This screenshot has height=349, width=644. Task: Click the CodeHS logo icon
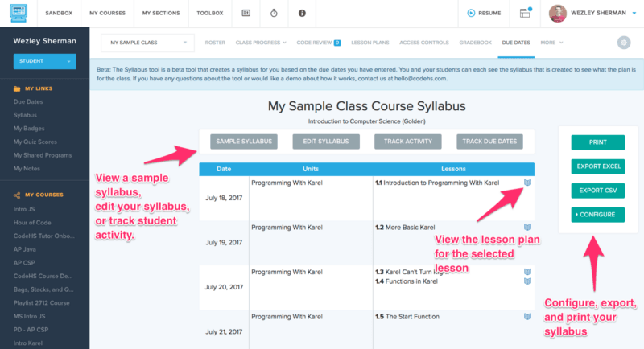point(19,13)
